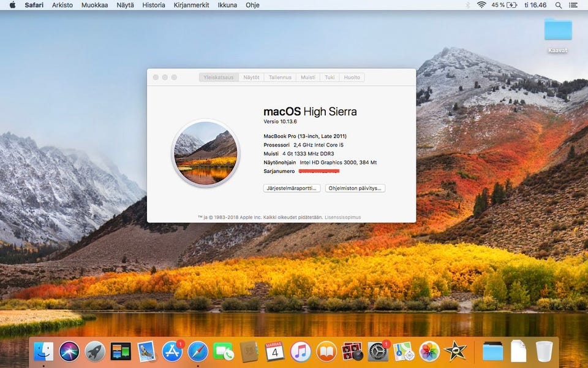
Task: Click the ti 16.46 clock
Action: point(535,5)
